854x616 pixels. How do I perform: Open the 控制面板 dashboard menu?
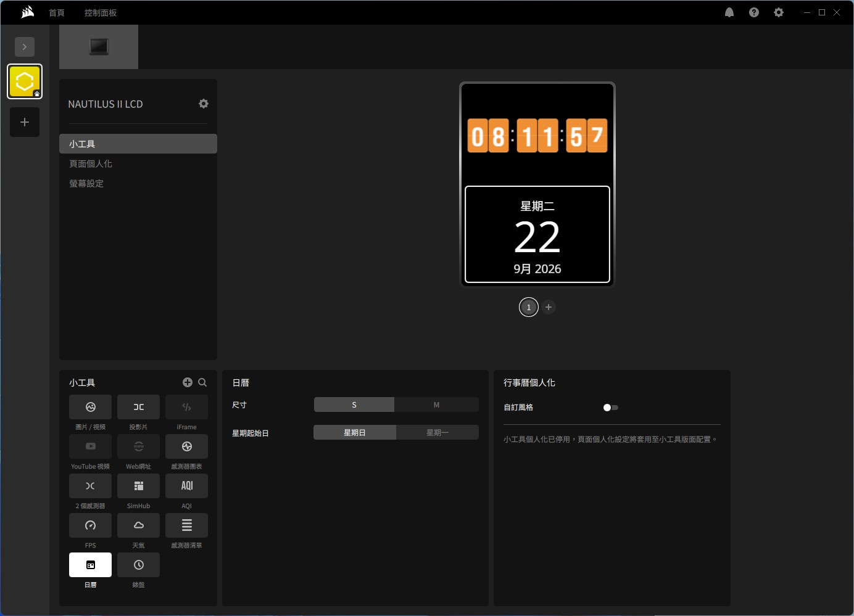pyautogui.click(x=101, y=13)
